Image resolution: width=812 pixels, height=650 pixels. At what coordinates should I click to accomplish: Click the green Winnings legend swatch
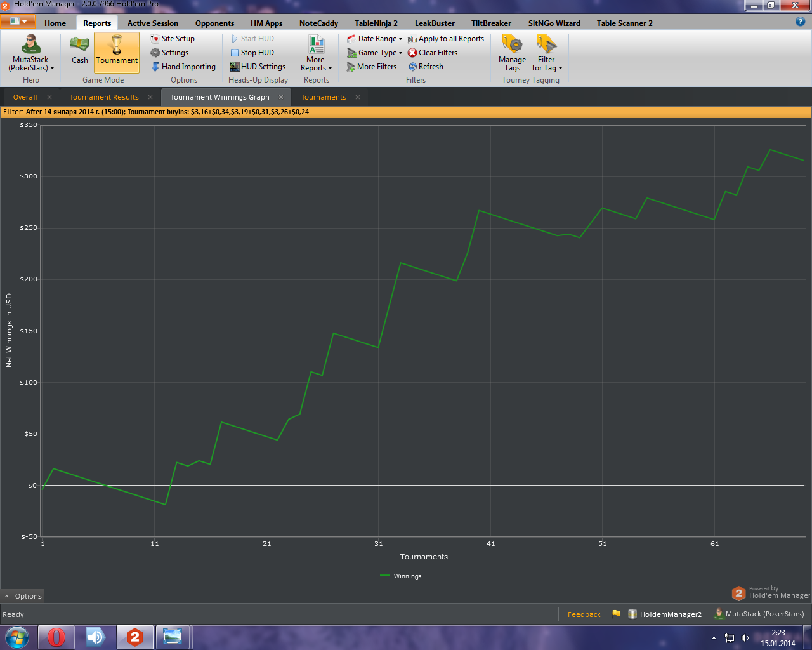[385, 576]
